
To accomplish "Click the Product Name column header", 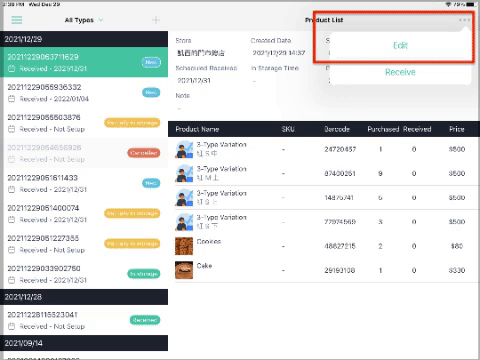I will click(197, 129).
